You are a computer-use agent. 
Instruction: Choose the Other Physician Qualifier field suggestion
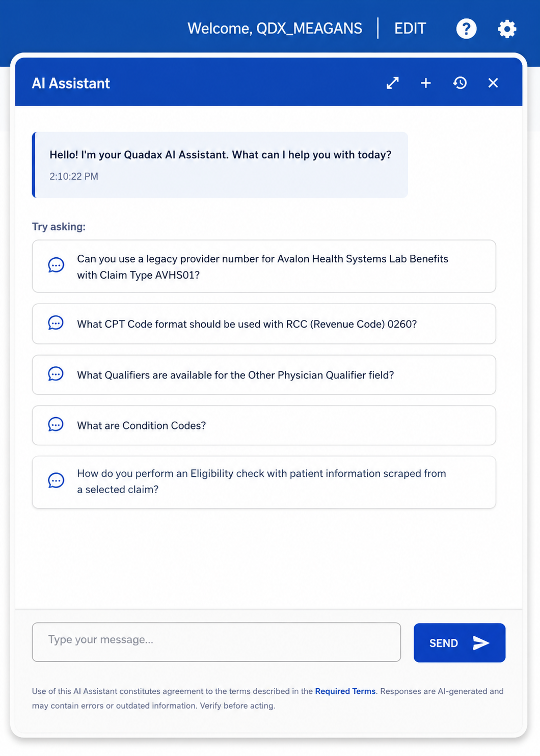tap(264, 375)
